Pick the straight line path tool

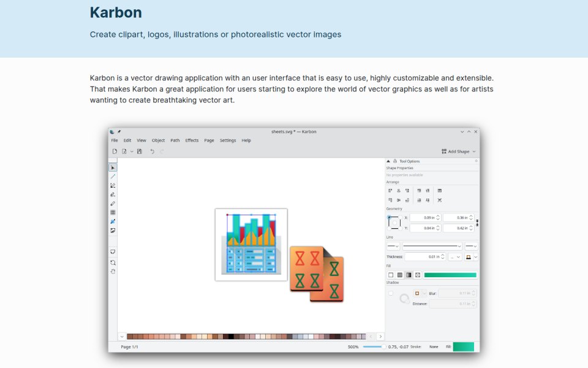pos(113,177)
